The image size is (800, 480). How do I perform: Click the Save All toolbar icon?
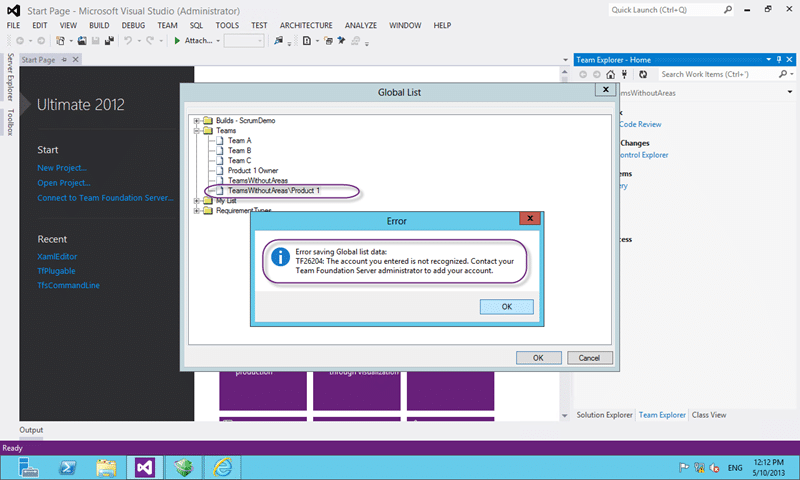pyautogui.click(x=109, y=41)
